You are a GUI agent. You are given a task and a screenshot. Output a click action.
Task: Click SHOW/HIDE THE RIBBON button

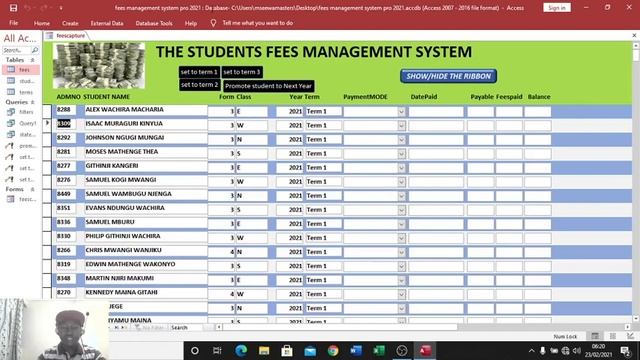point(448,76)
